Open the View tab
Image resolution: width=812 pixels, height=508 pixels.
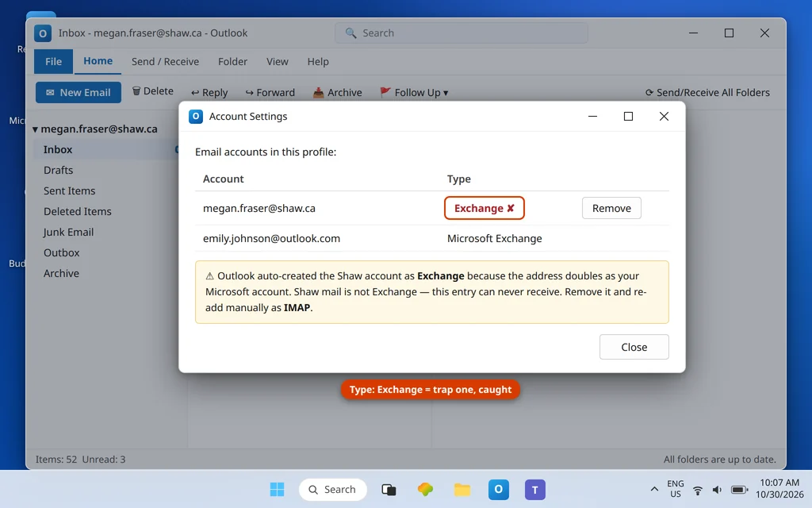pyautogui.click(x=277, y=62)
